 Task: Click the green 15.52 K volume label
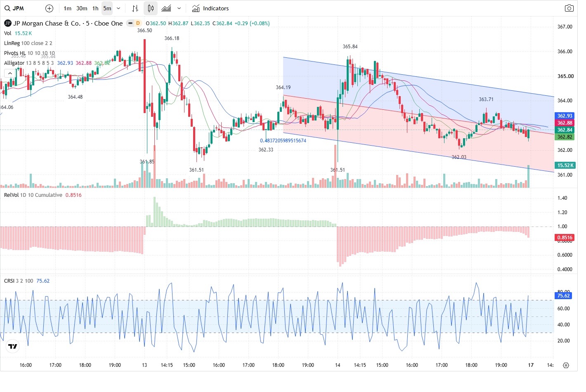(x=565, y=165)
